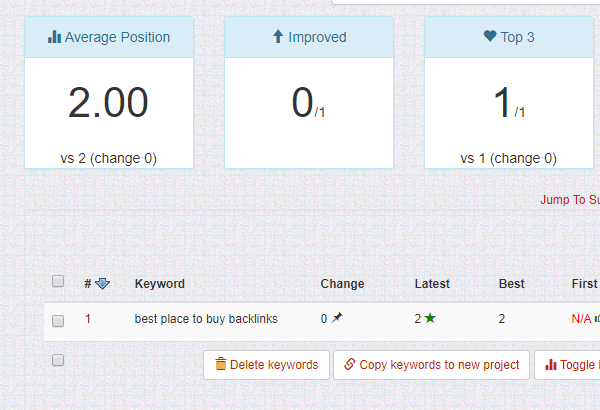
Task: Click the blue sort arrow next to #
Action: point(103,284)
